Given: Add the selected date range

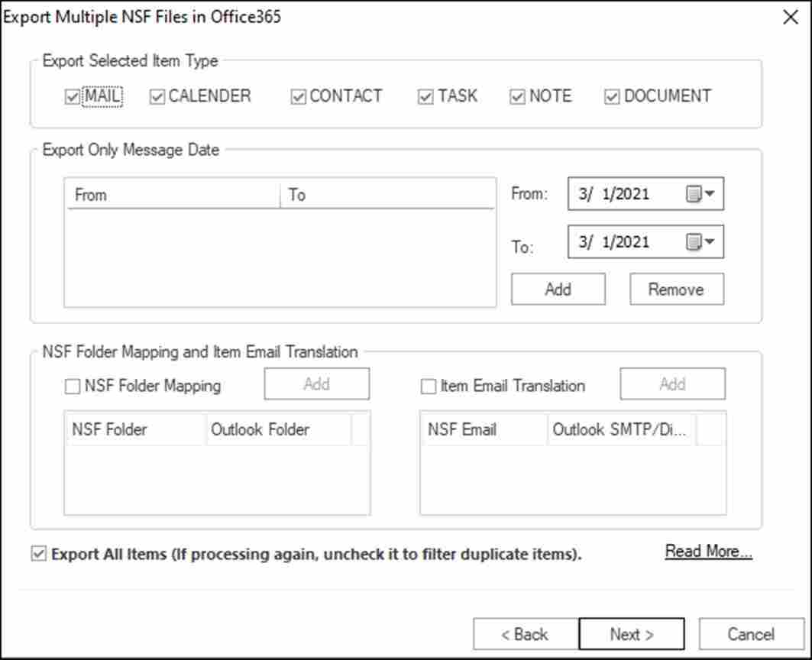Looking at the screenshot, I should [558, 290].
